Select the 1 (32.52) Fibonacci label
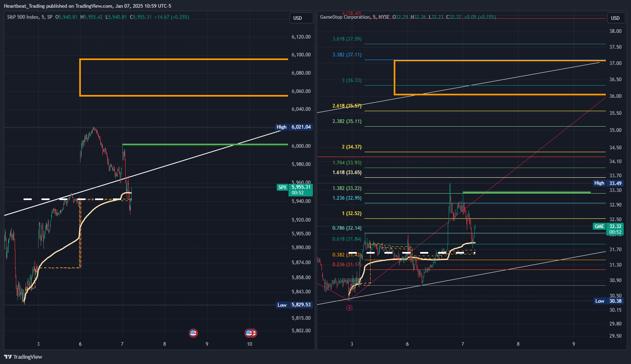631x364 pixels. (352, 213)
